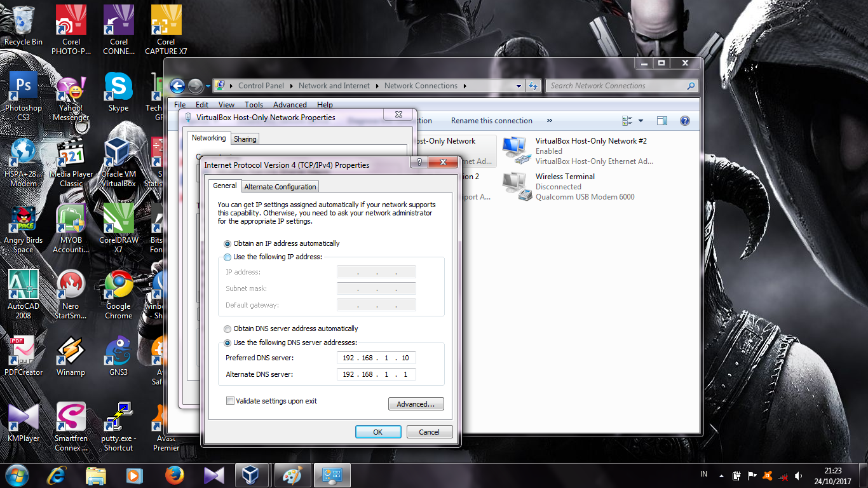Open the volume speaker tray icon
868x488 pixels.
point(798,475)
